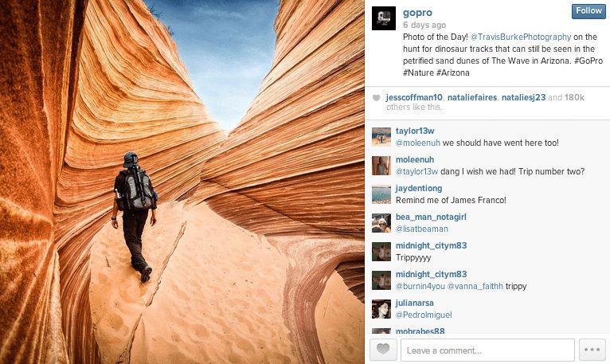
Task: Click the gopro profile avatar
Action: (384, 18)
